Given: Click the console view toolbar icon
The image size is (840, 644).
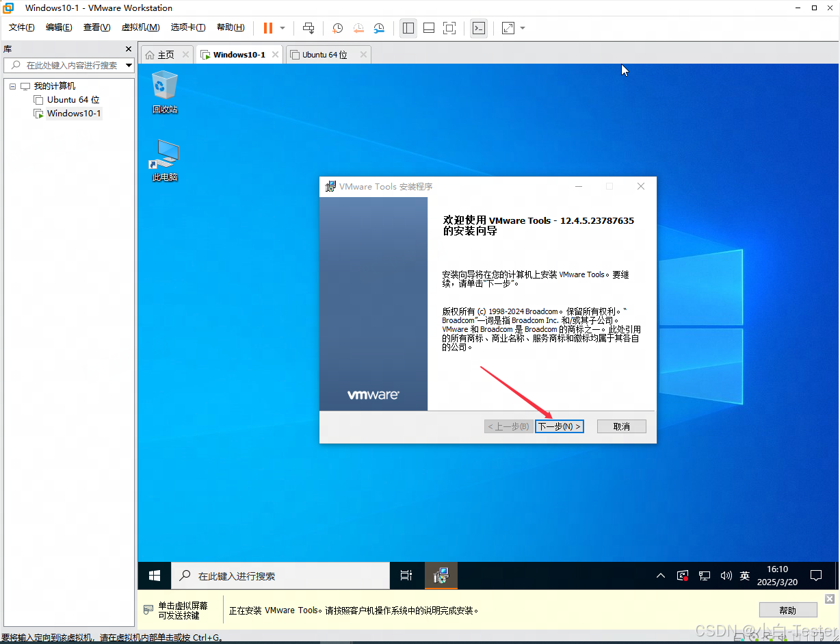Looking at the screenshot, I should [479, 28].
